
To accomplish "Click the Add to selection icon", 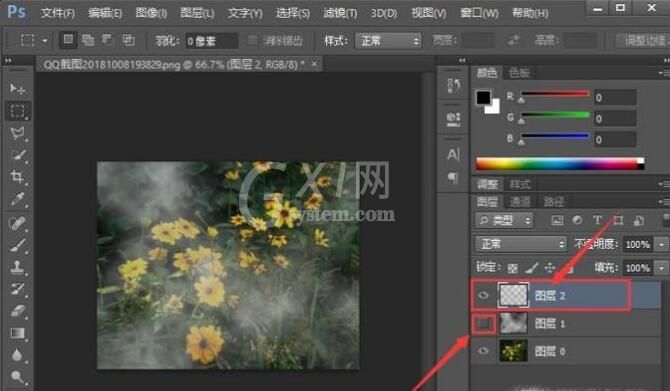I will 88,40.
